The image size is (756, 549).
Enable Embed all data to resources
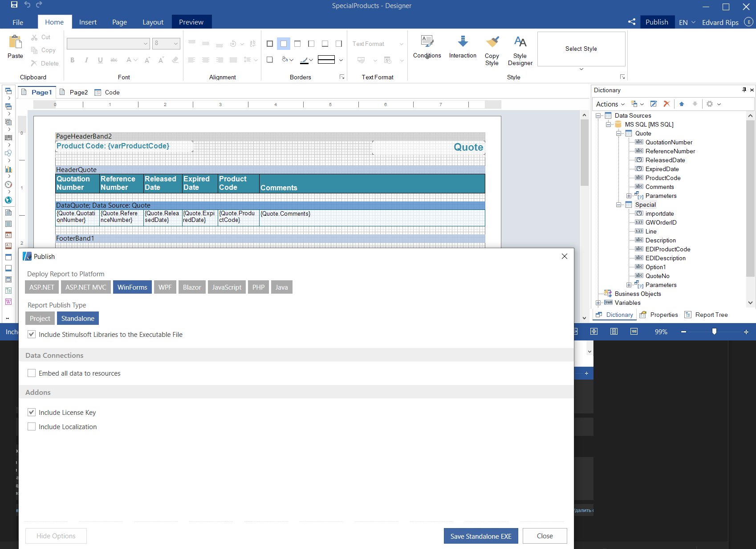[32, 373]
